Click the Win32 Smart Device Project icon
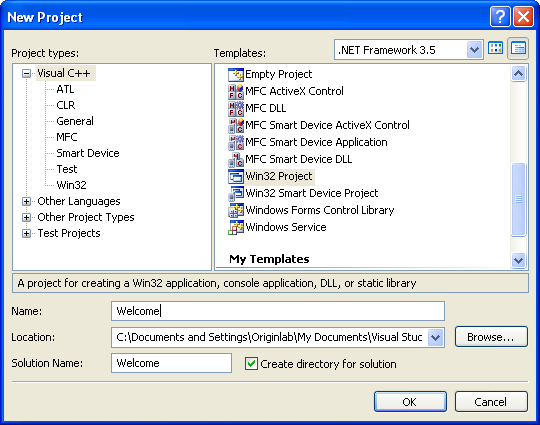The image size is (540, 425). (236, 193)
